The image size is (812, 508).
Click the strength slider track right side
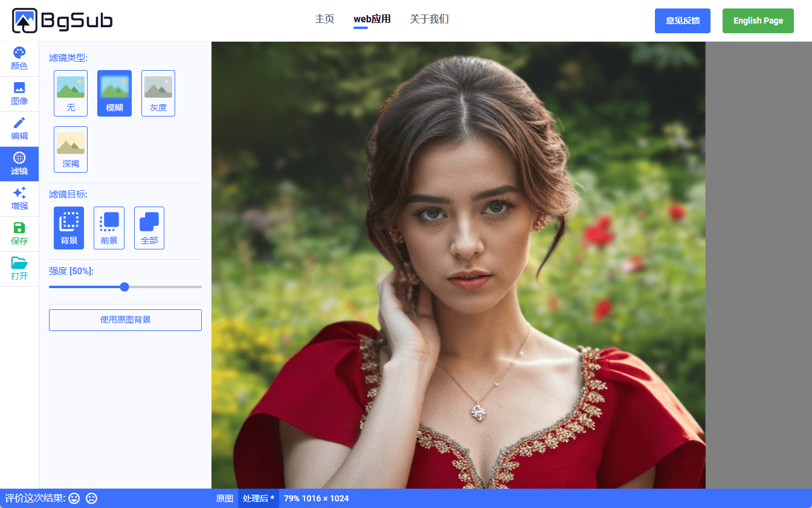click(166, 287)
